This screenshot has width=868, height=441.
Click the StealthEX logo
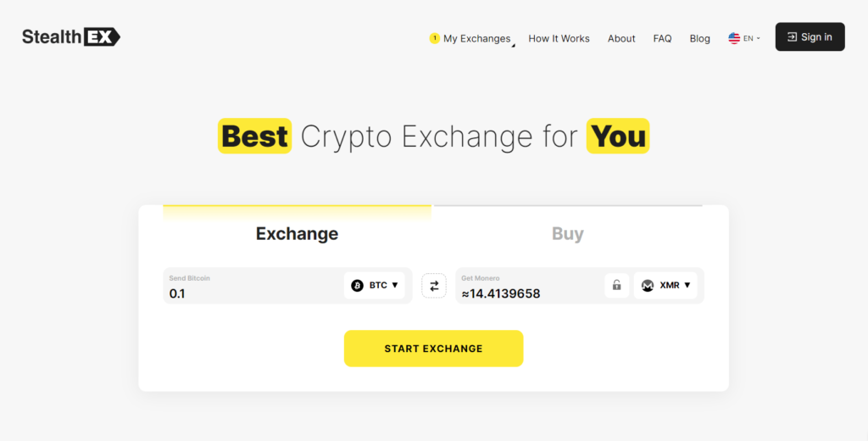coord(71,36)
